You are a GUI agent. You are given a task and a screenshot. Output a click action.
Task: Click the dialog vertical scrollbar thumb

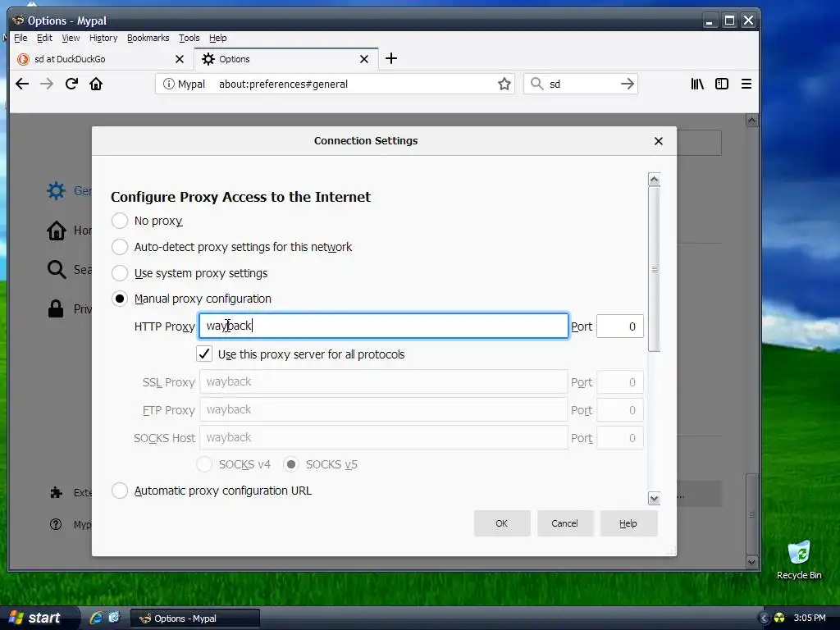pos(654,269)
